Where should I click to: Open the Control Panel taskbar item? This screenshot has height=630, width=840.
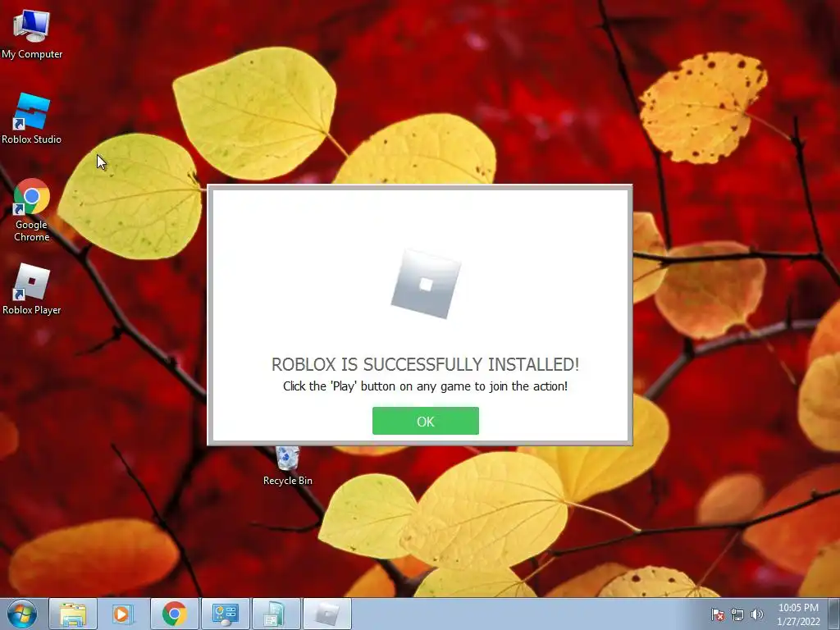[x=226, y=614]
